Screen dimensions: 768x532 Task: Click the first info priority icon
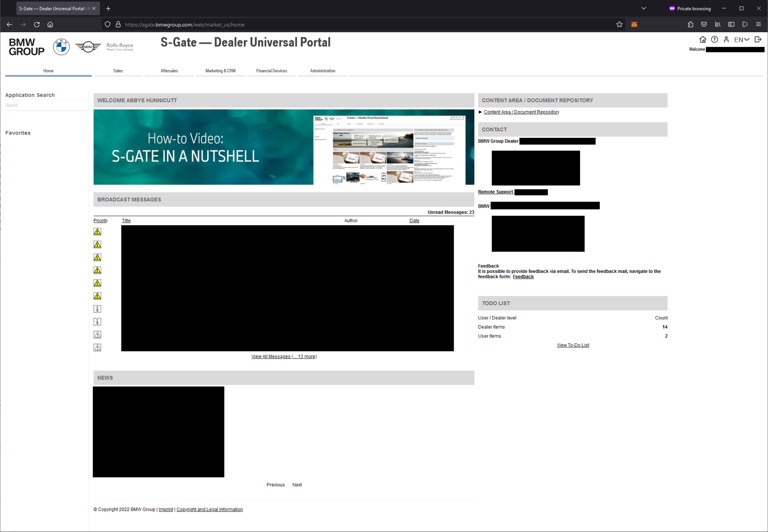97,309
